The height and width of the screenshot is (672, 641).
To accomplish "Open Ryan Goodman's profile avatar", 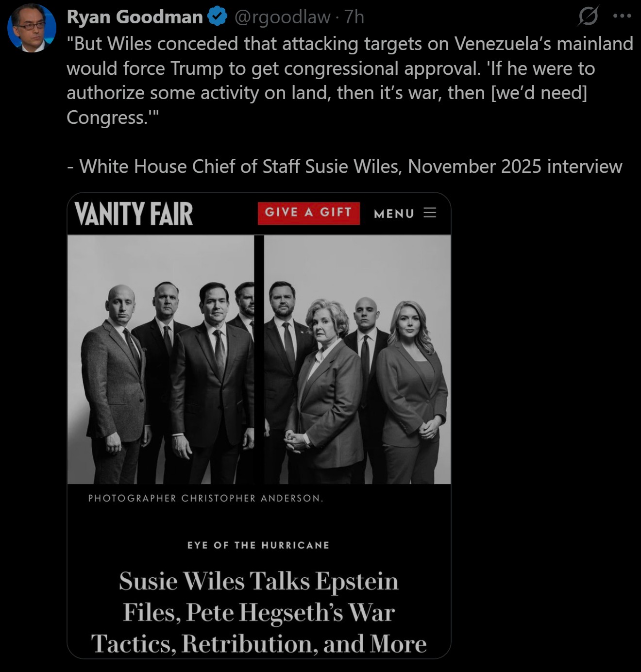I will click(x=32, y=28).
